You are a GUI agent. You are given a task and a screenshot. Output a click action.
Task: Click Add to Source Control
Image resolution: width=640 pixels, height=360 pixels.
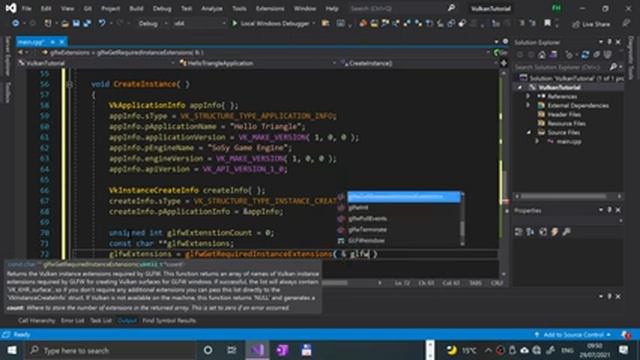coord(573,335)
